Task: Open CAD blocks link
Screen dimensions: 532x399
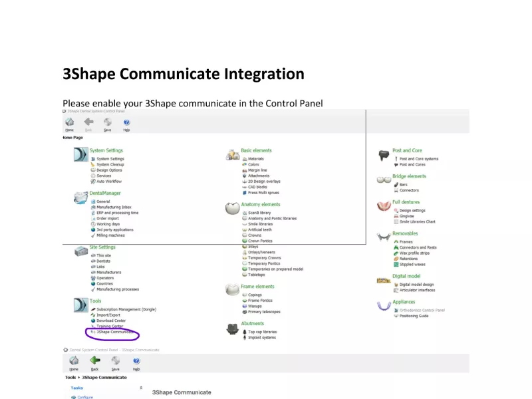Action: tap(257, 187)
